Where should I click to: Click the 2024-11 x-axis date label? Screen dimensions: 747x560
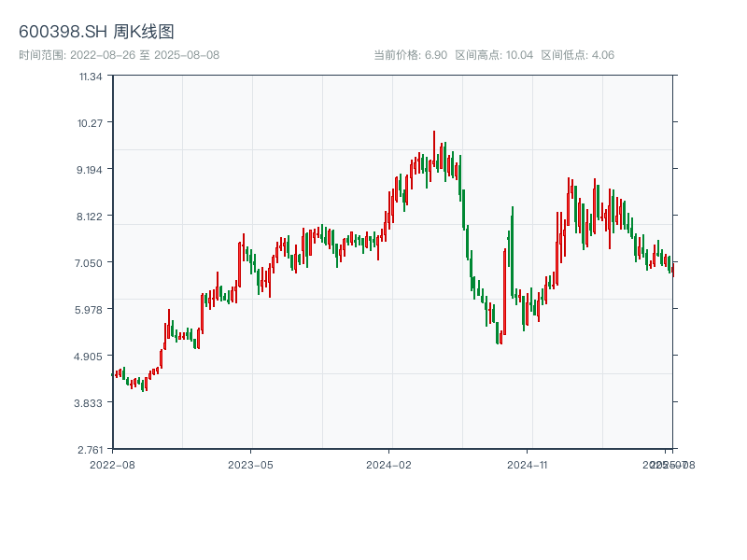pos(529,464)
